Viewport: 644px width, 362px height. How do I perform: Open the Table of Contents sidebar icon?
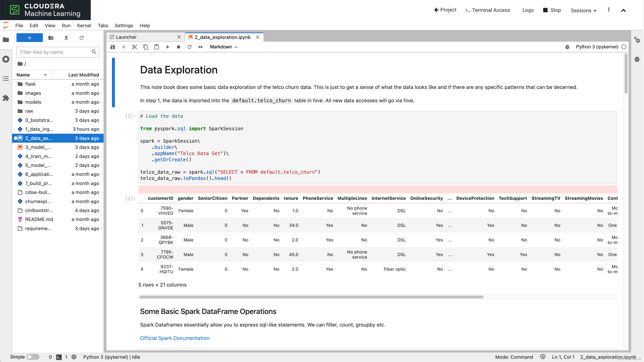(x=6, y=79)
